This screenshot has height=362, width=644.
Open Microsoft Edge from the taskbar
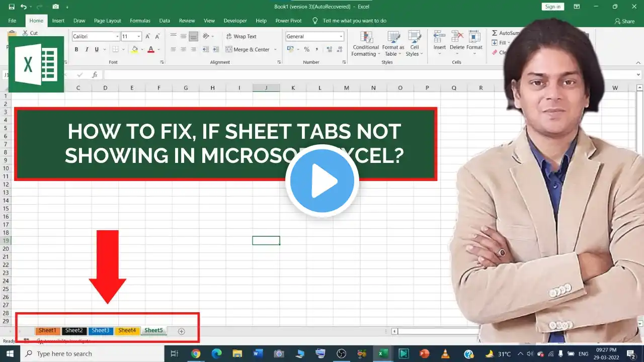pyautogui.click(x=217, y=354)
